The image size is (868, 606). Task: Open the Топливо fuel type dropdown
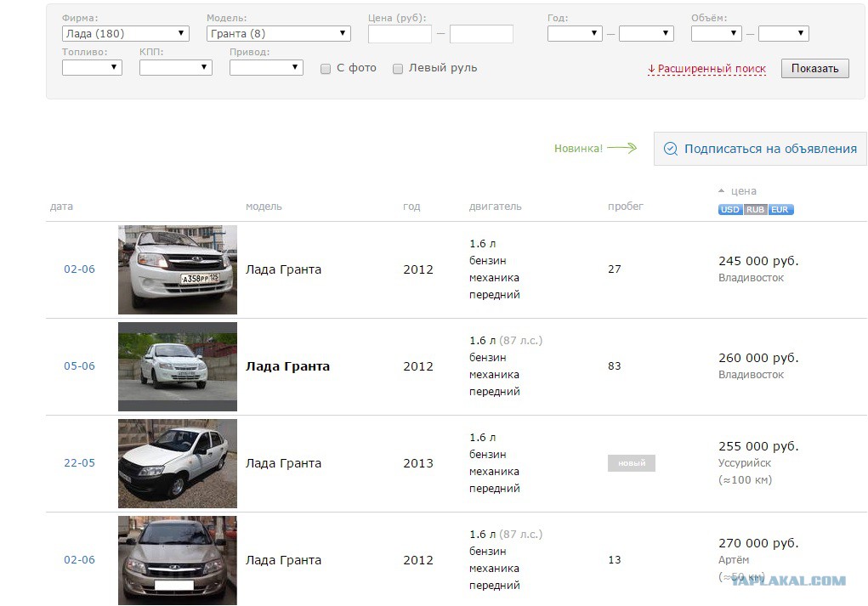pos(92,67)
